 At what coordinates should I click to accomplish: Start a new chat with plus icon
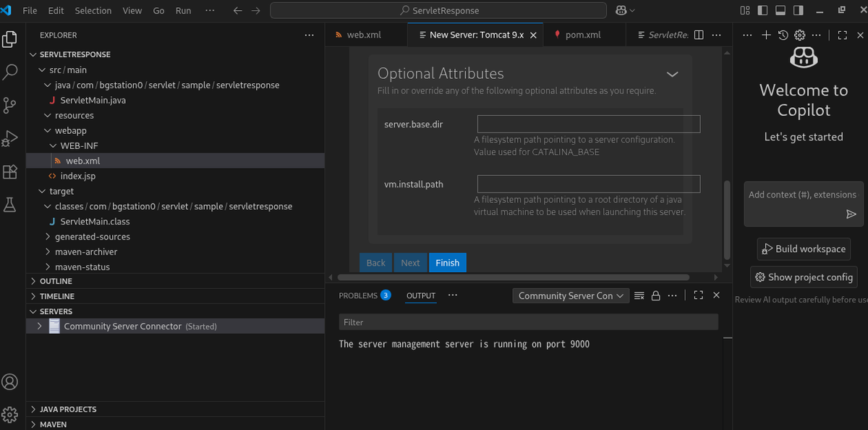point(766,35)
